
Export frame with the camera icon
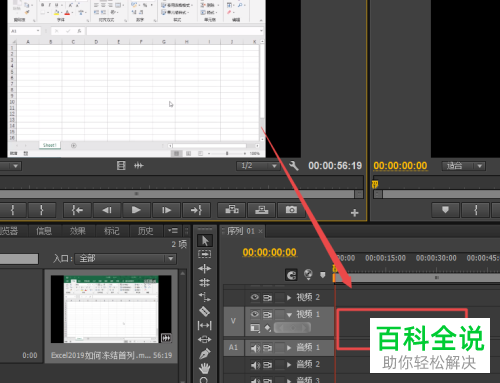click(291, 210)
